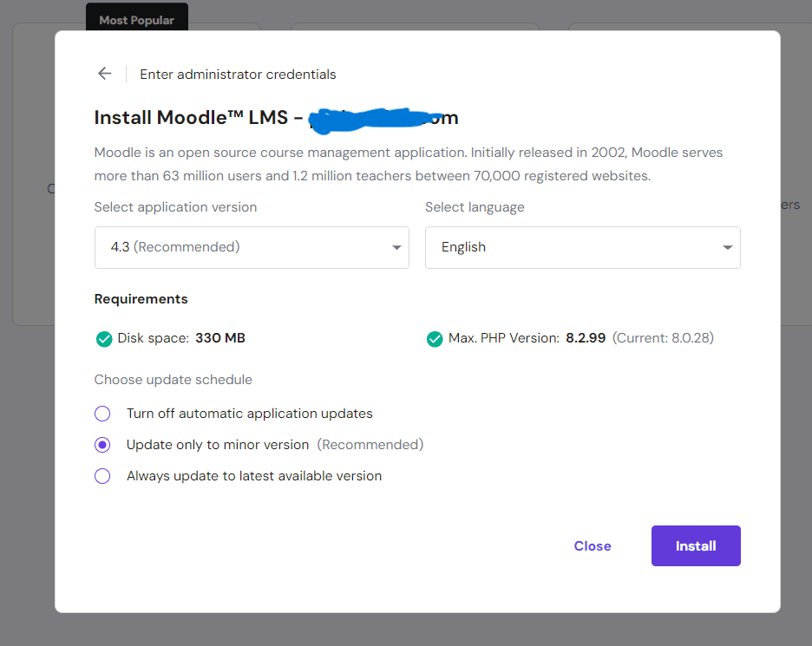Click the Close button
Viewport: 812px width, 646px height.
click(593, 545)
